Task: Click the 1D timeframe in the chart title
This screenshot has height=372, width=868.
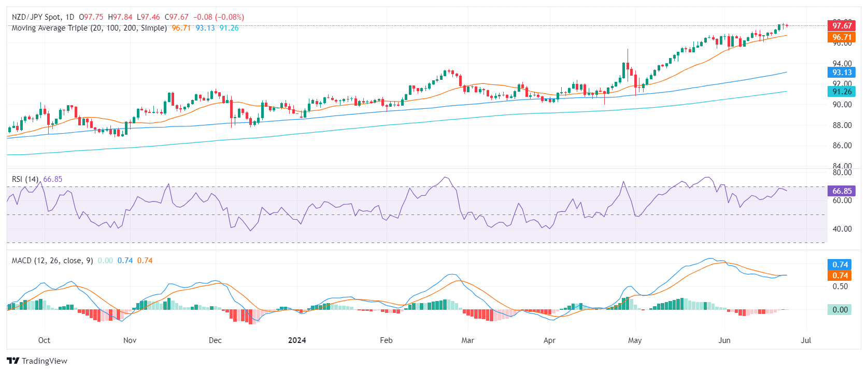Action: pyautogui.click(x=69, y=17)
